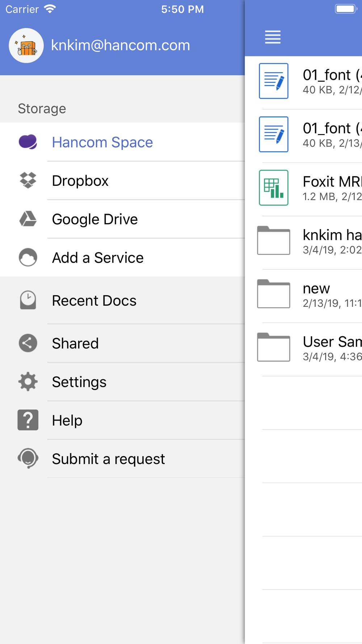Tap the Help question mark icon

[28, 420]
